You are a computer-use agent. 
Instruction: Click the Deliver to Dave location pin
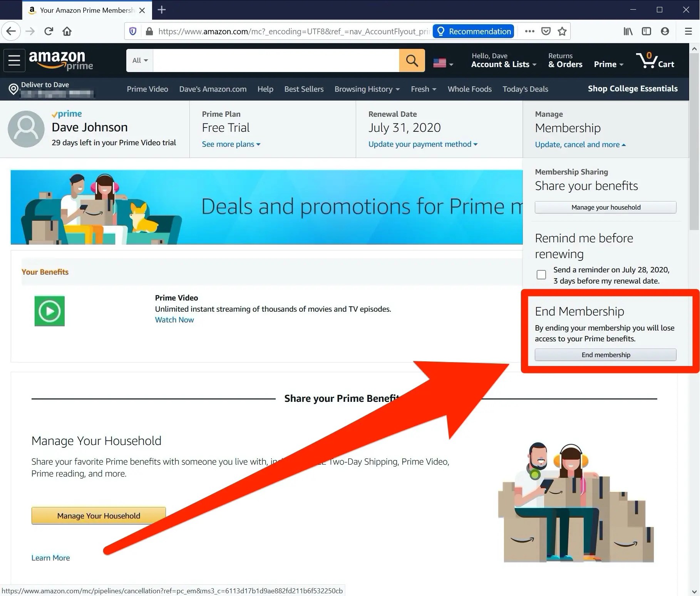(x=13, y=89)
